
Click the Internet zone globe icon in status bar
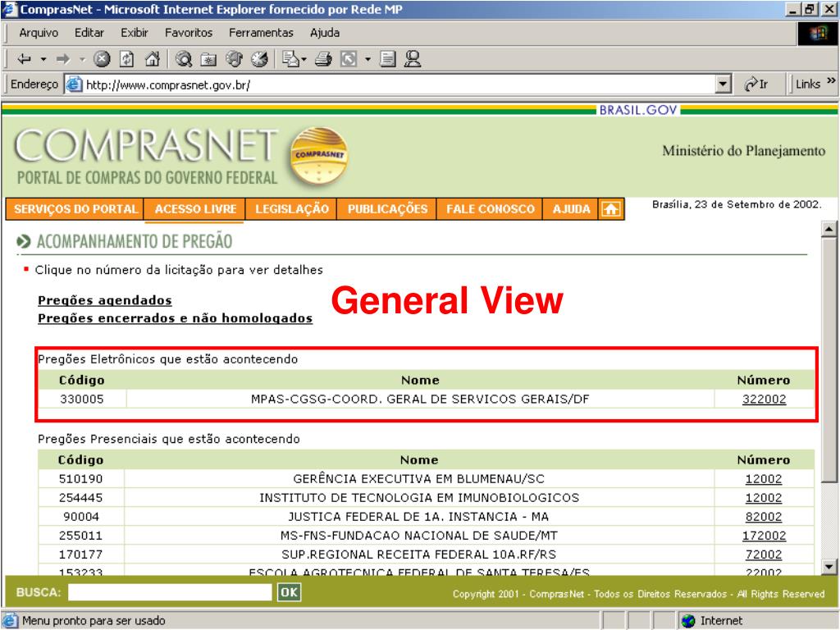coord(688,621)
